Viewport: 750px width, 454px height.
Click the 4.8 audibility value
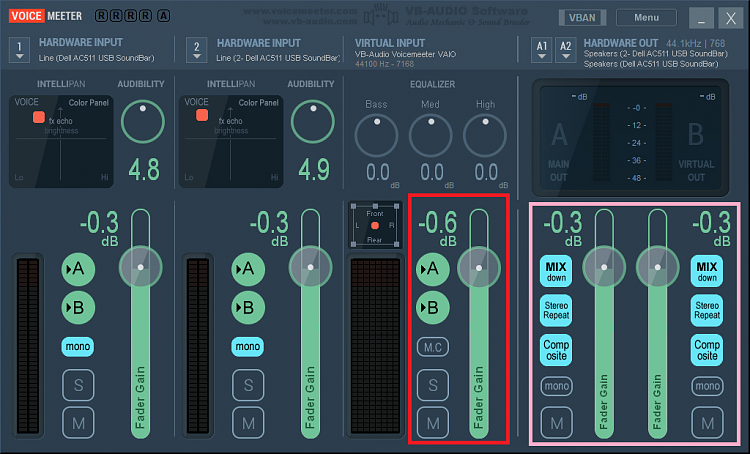point(144,170)
